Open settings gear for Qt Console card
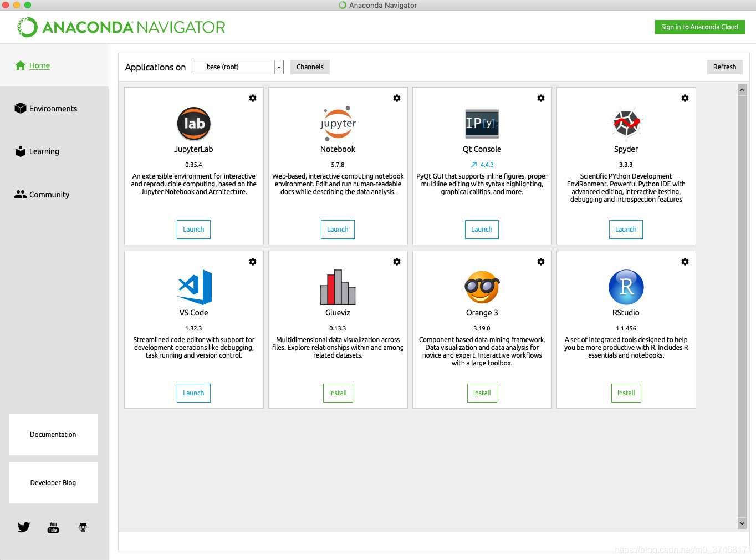The width and height of the screenshot is (756, 560). click(x=541, y=98)
